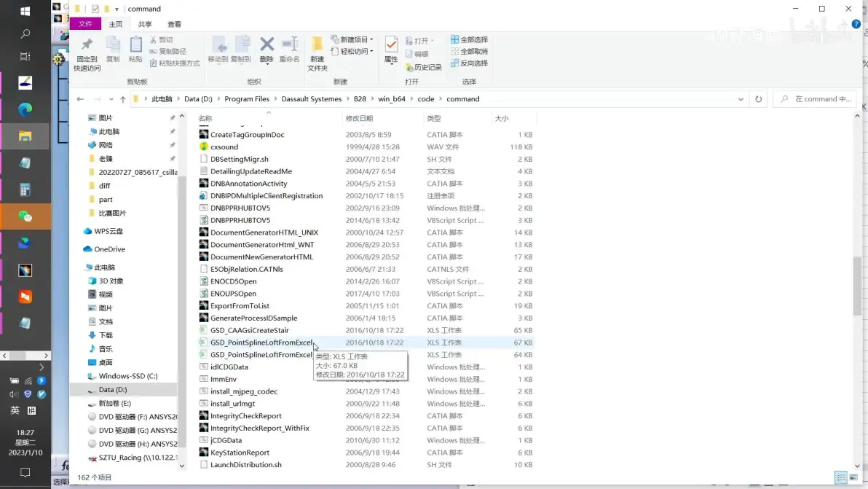This screenshot has width=868, height=489.
Task: Click the Copy path command
Action: pos(167,52)
